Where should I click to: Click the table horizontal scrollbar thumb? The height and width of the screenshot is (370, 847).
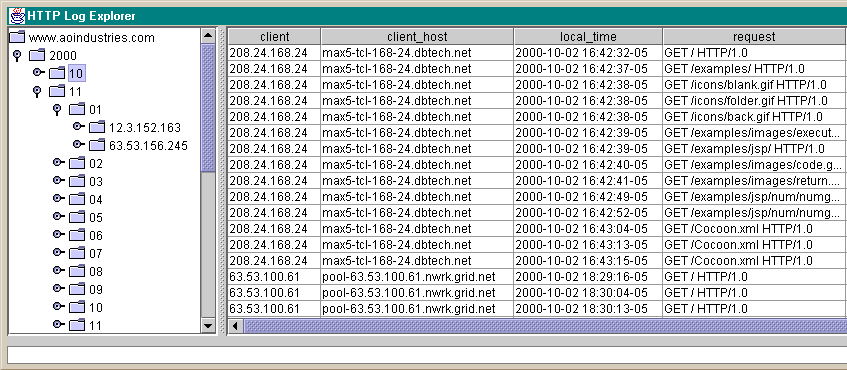click(x=545, y=326)
